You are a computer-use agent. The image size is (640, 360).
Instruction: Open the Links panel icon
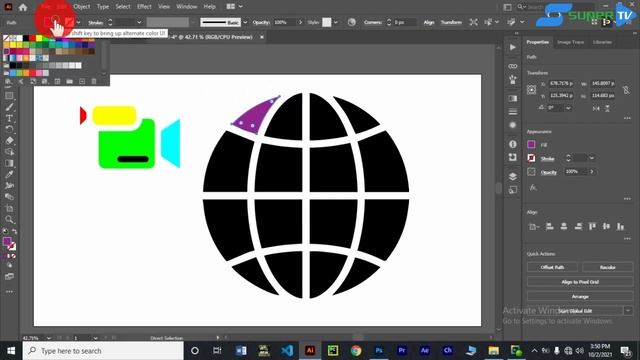click(x=513, y=66)
